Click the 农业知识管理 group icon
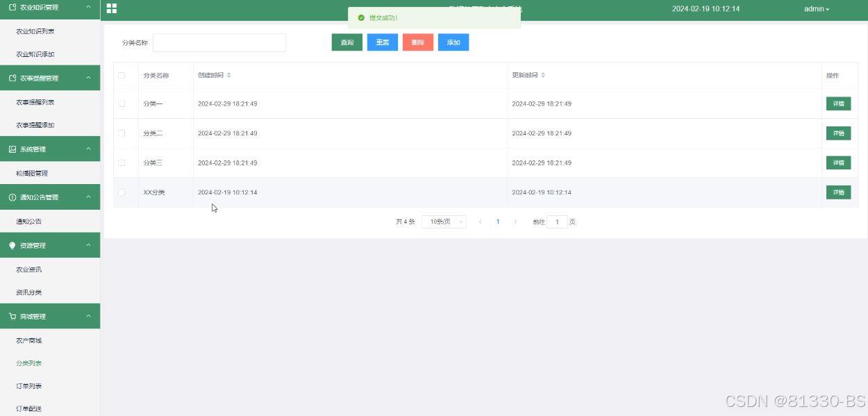This screenshot has height=416, width=868. 12,7
